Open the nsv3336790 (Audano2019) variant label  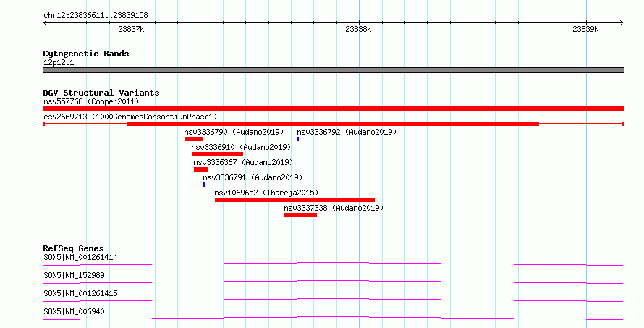coord(234,132)
